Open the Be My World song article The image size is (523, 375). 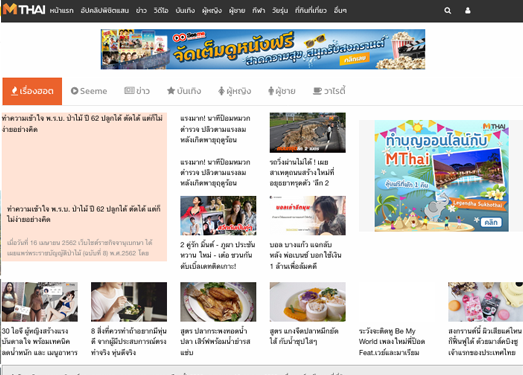pyautogui.click(x=392, y=342)
